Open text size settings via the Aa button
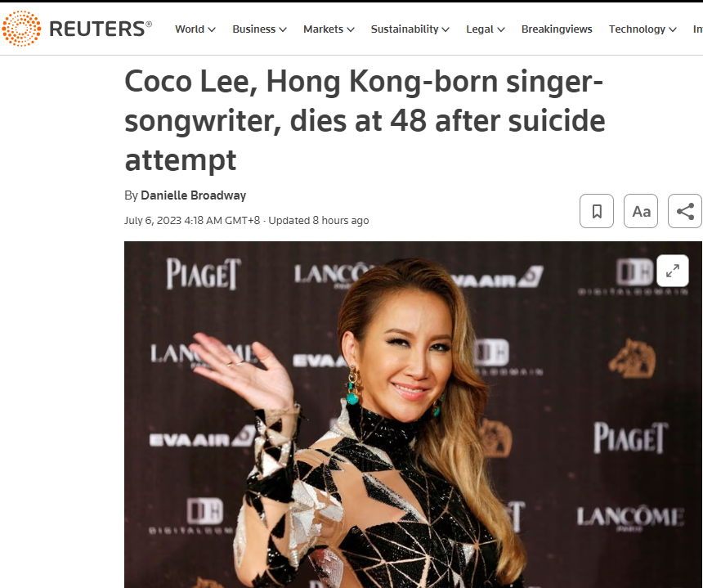 pos(641,211)
